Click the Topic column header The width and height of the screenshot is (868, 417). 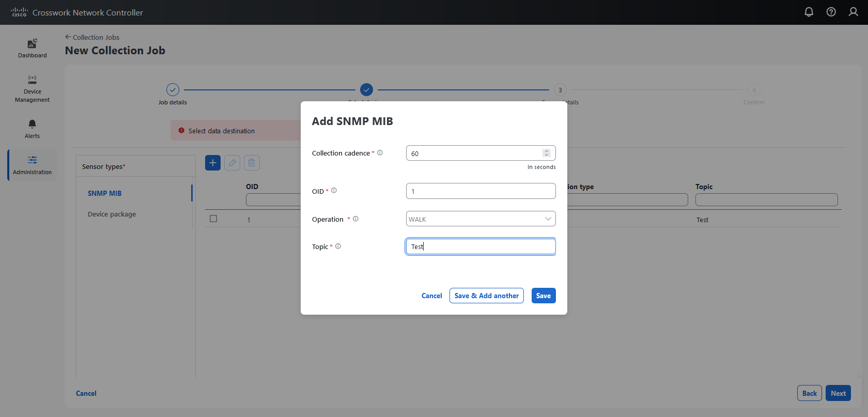coord(704,187)
